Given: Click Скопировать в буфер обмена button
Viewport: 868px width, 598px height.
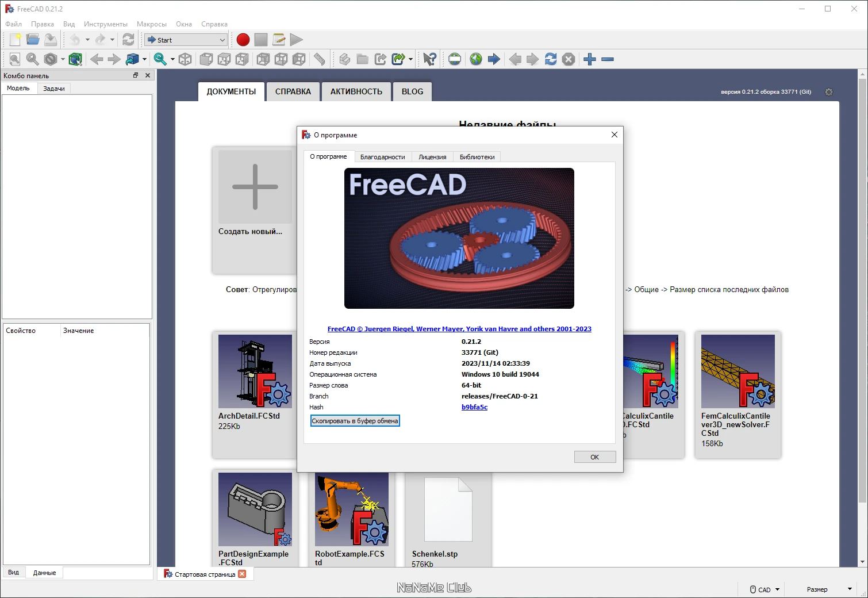Looking at the screenshot, I should 355,421.
